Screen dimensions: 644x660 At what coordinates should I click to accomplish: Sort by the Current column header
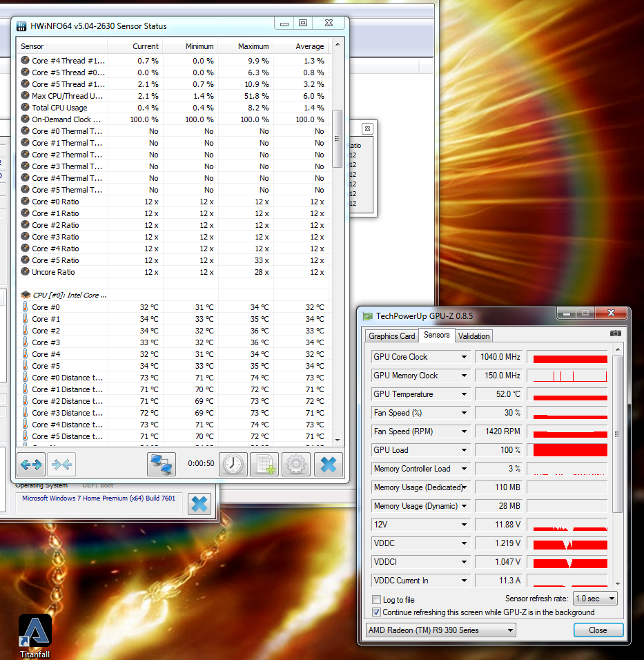pos(135,46)
